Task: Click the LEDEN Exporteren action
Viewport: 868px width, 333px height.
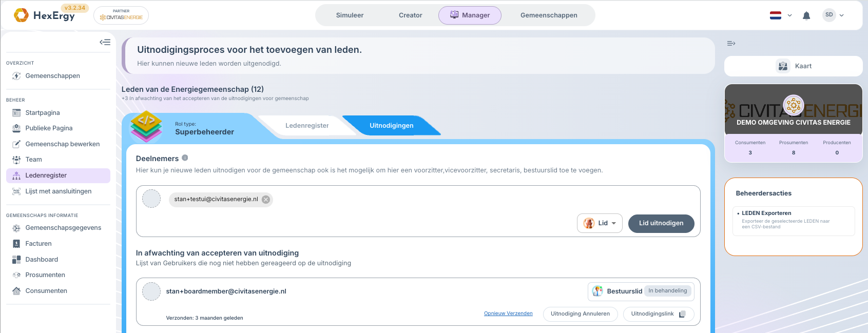Action: 794,221
